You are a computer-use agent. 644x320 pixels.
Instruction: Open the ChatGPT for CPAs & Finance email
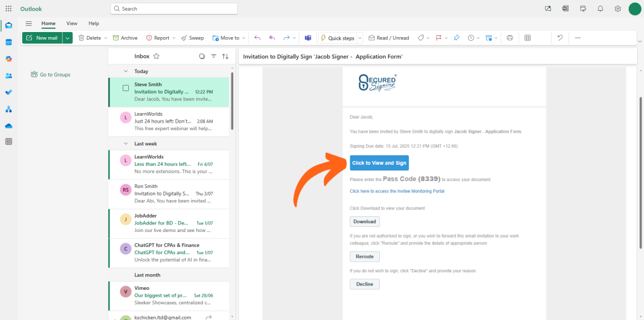point(169,253)
